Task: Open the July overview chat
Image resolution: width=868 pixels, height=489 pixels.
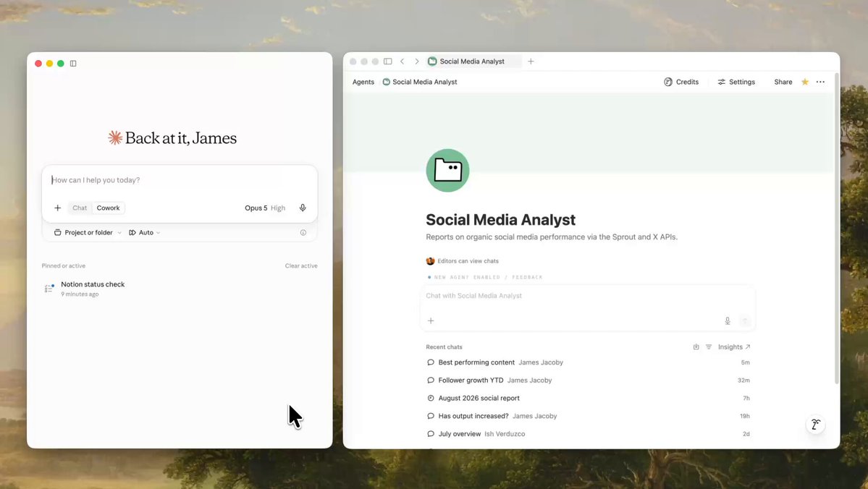Action: [588, 434]
